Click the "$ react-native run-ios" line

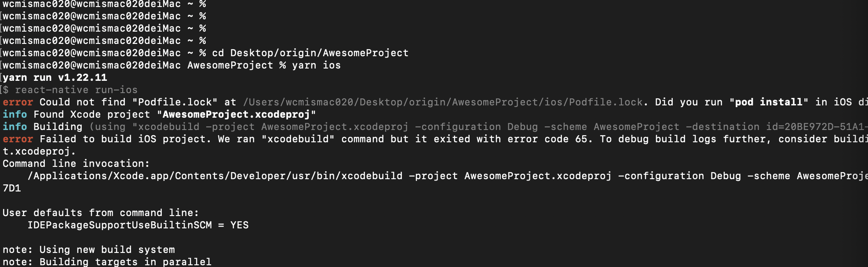coord(70,90)
